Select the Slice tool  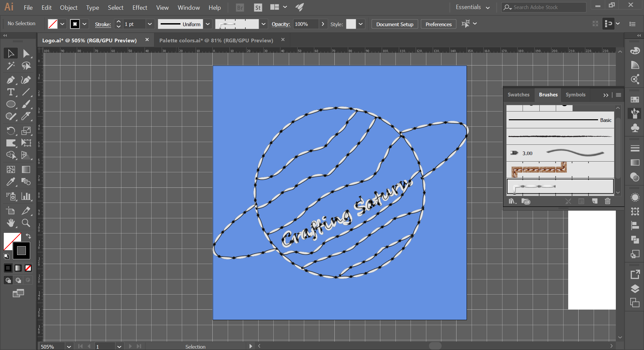pyautogui.click(x=26, y=211)
